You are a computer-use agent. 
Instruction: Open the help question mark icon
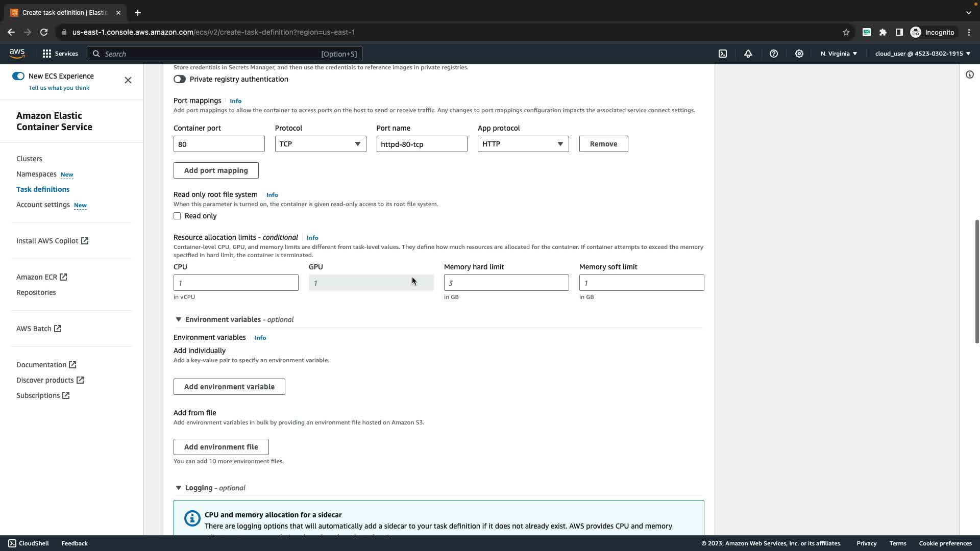(x=774, y=54)
